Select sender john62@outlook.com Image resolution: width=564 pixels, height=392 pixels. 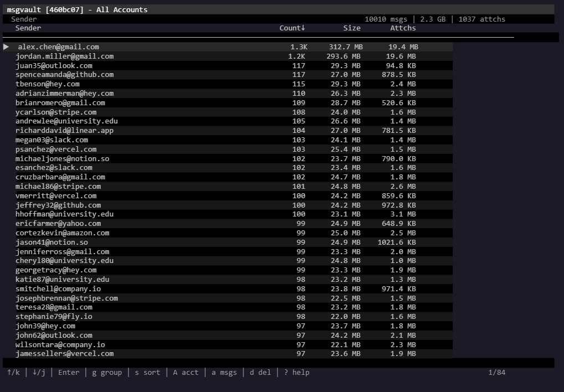[x=228, y=335]
